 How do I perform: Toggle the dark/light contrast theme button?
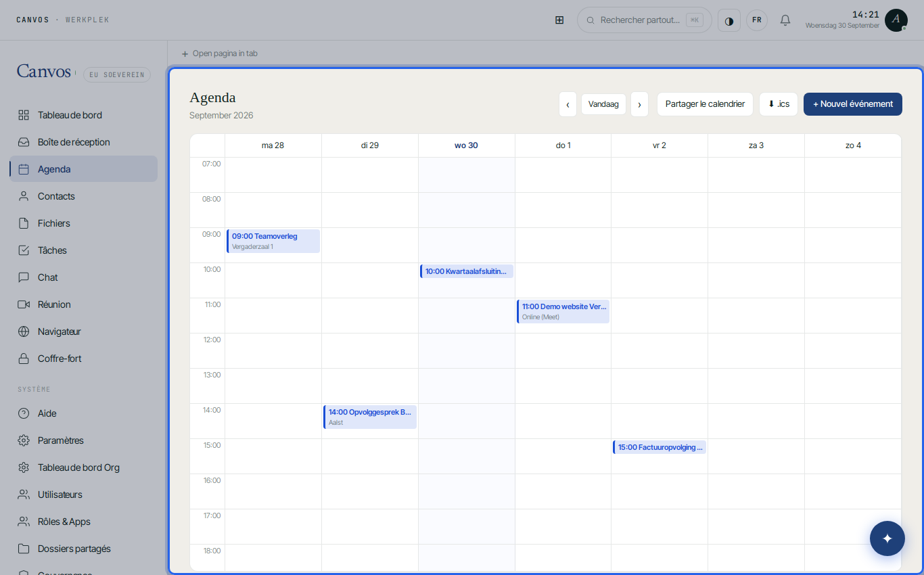coord(729,20)
